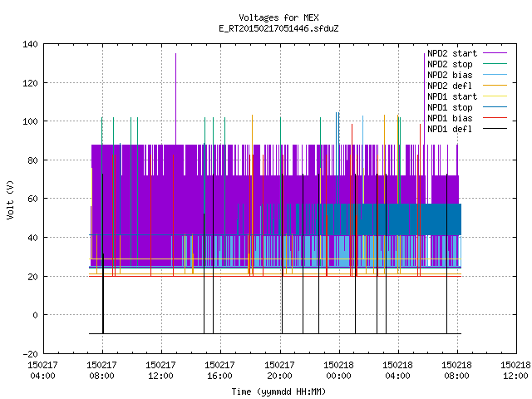
Task: Click the 'Voltages for MEX' chart title
Action: pos(278,17)
